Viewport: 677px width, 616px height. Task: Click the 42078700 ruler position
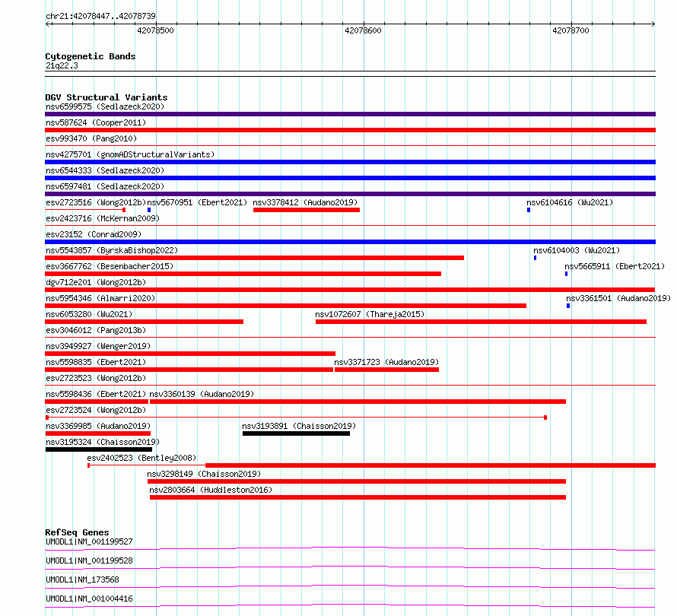coord(571,30)
